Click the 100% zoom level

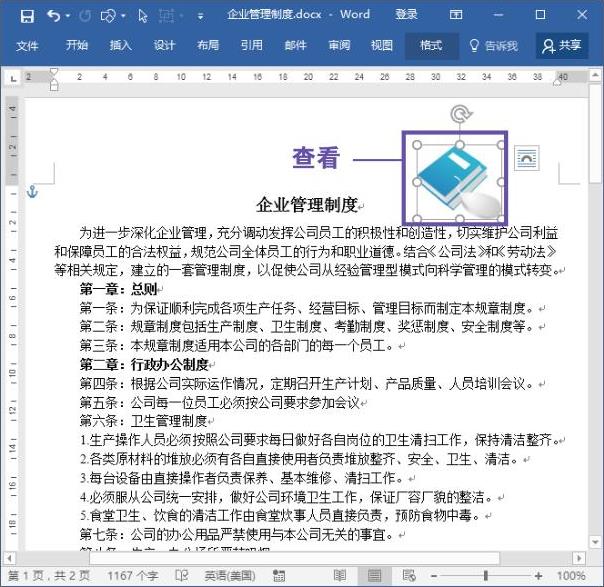coord(571,576)
